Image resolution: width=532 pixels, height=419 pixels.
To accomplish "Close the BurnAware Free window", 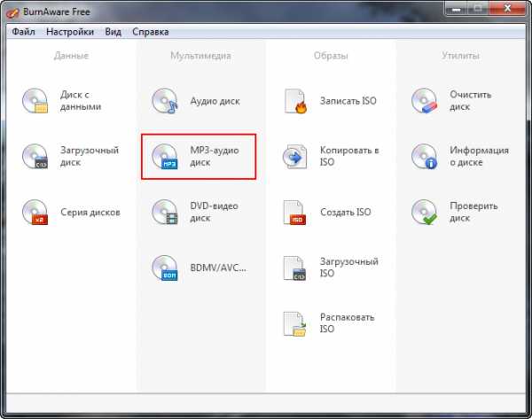I will tap(508, 9).
